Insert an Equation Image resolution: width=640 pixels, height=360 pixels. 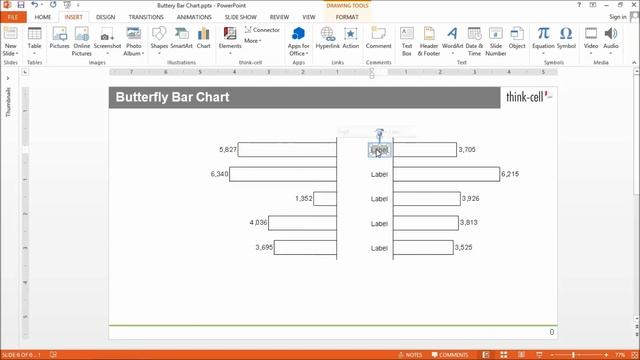tap(543, 34)
